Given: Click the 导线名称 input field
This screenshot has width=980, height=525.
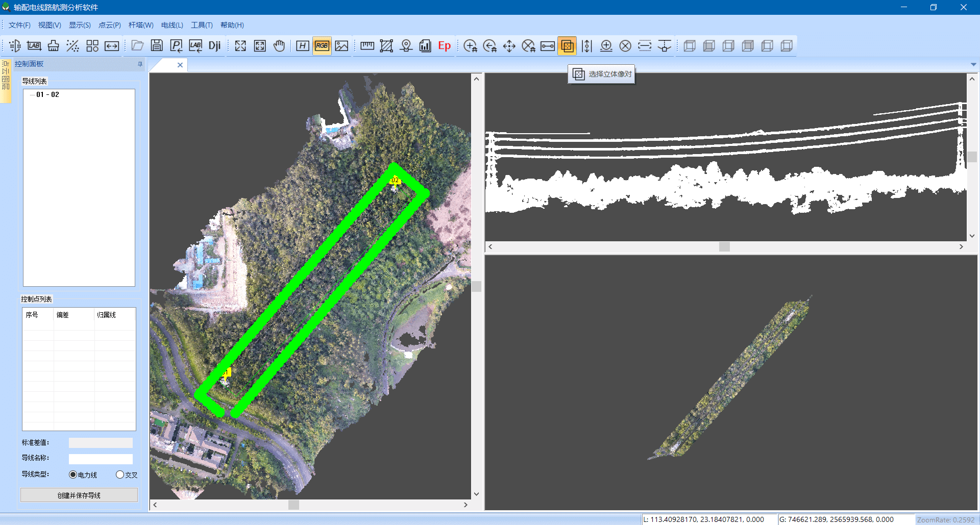Looking at the screenshot, I should tap(100, 459).
